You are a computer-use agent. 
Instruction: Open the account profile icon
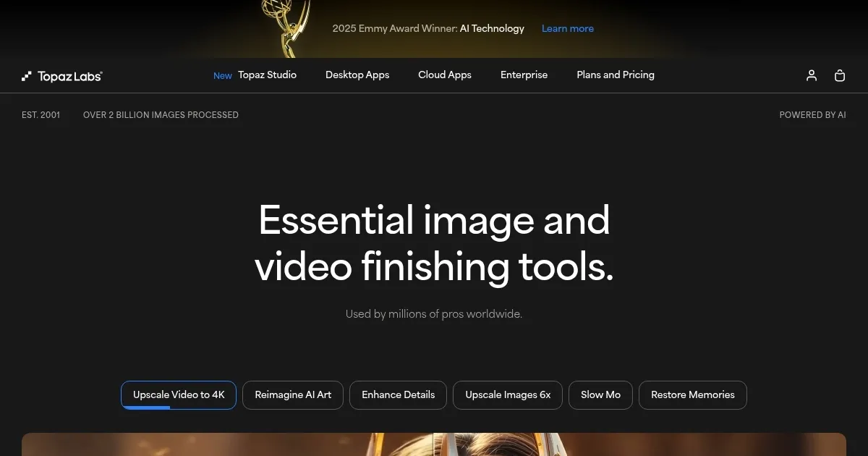pyautogui.click(x=811, y=75)
